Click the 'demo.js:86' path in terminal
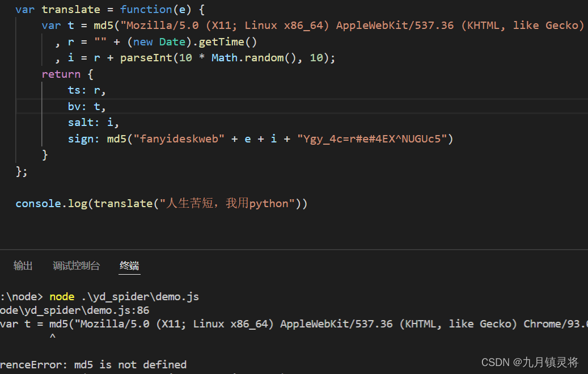Viewport: 588px width, 374px height. click(75, 310)
